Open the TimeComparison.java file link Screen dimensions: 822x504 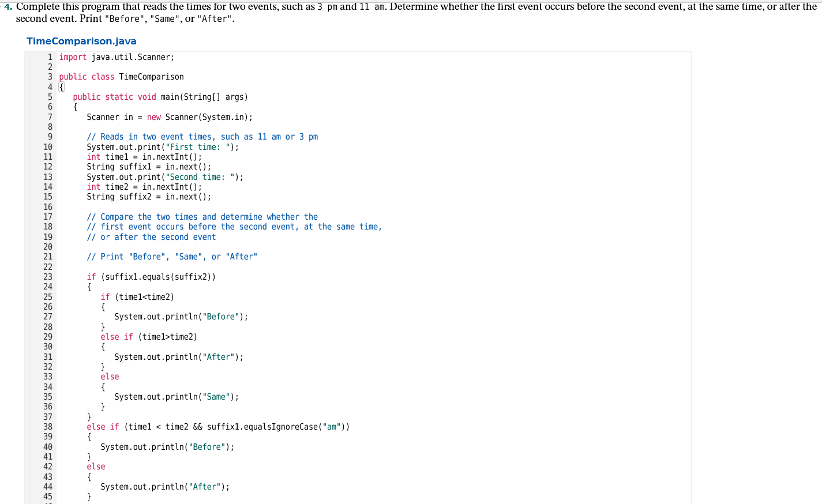(81, 41)
